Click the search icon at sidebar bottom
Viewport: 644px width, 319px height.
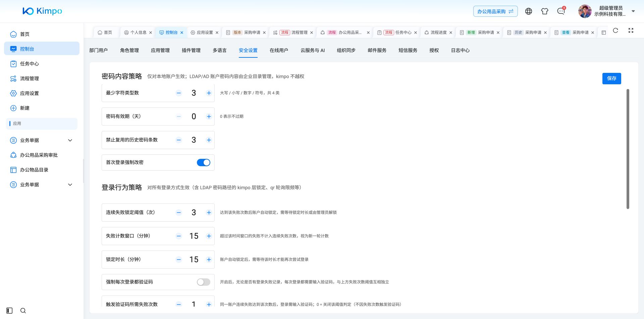click(x=23, y=311)
